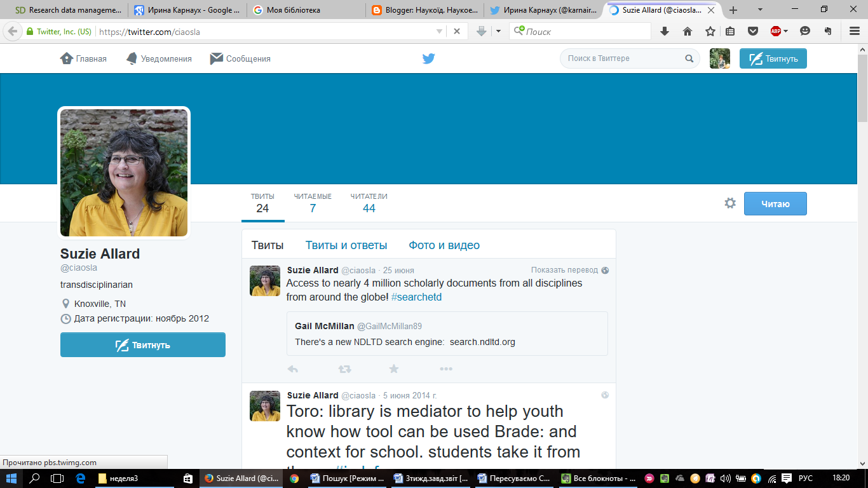The height and width of the screenshot is (488, 868).
Task: Open the Firefox hamburger menu
Action: point(855,31)
